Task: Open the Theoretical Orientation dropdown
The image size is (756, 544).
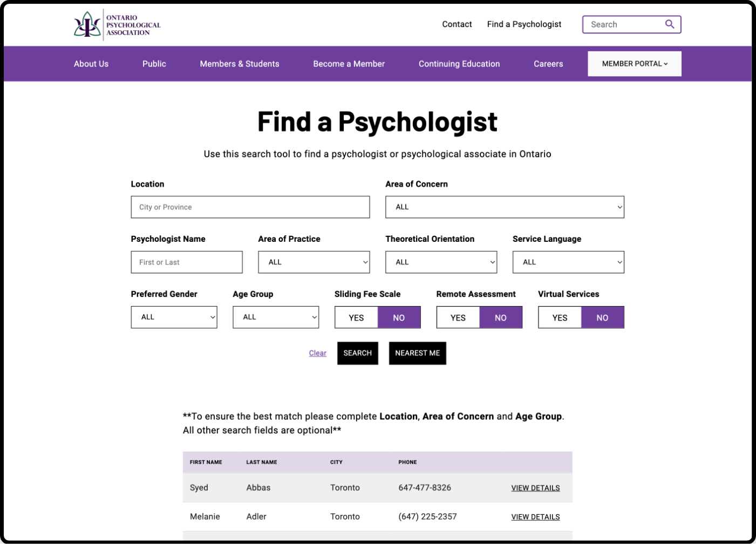Action: (x=441, y=262)
